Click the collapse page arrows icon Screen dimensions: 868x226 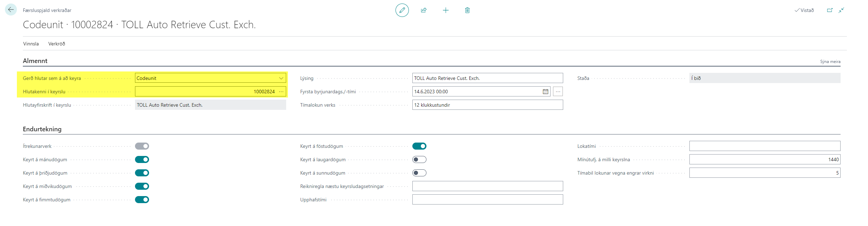[841, 10]
